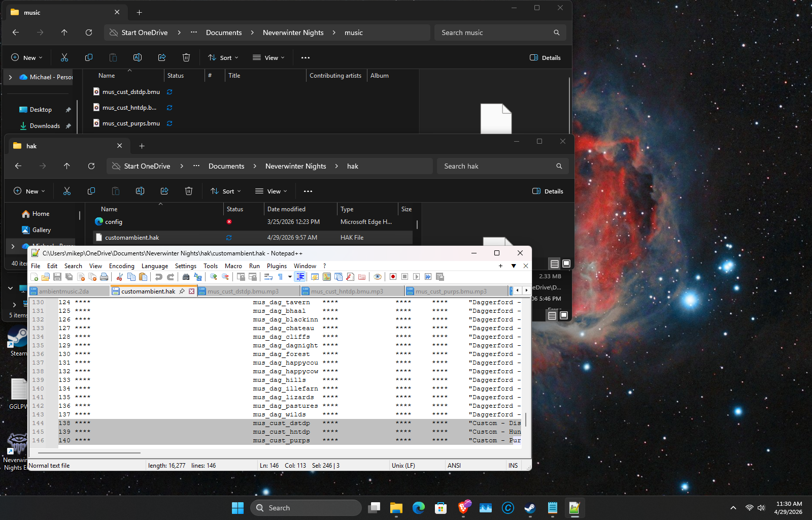Click the Copy icon in Notepad++ toolbar
Viewport: 812px width, 520px height.
131,277
